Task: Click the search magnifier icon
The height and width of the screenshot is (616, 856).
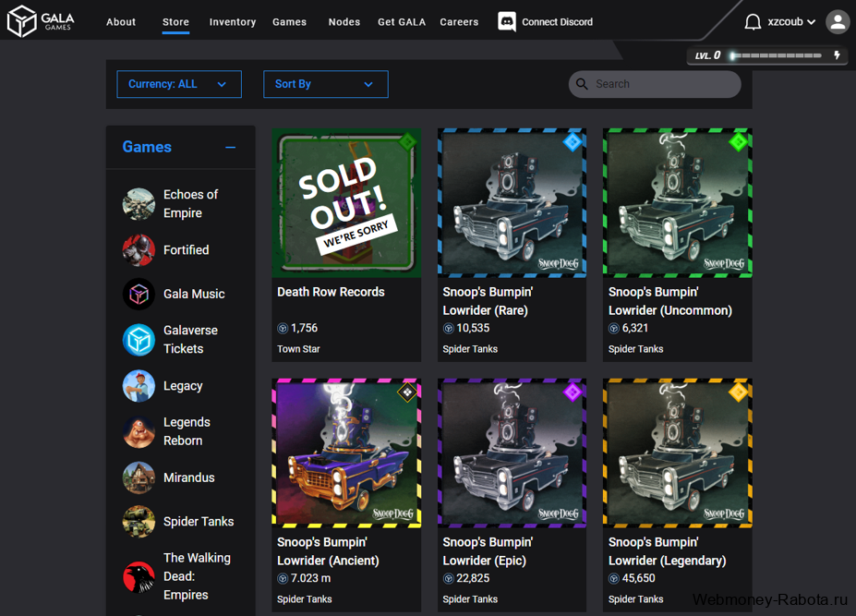Action: pyautogui.click(x=582, y=84)
